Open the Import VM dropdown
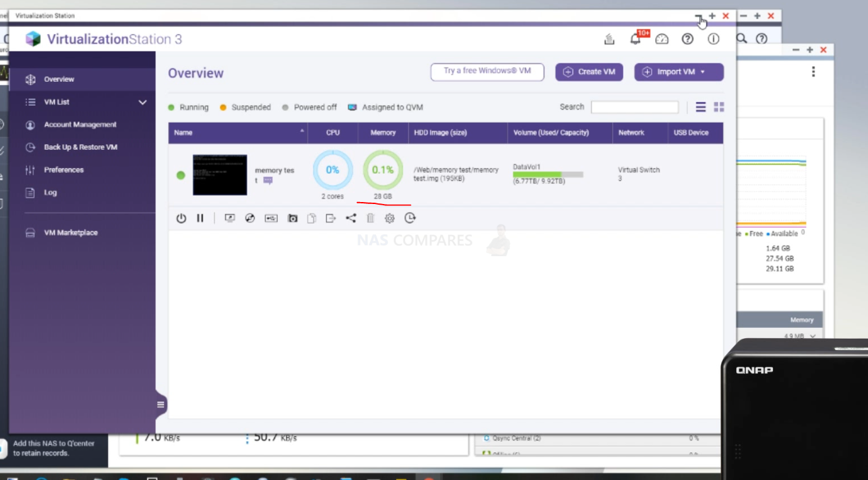This screenshot has width=868, height=480. click(x=679, y=72)
